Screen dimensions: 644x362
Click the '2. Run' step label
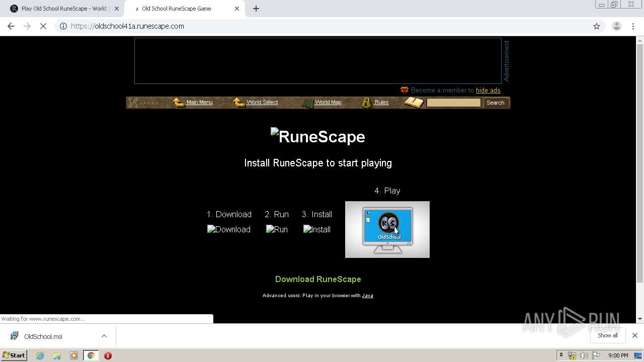277,214
